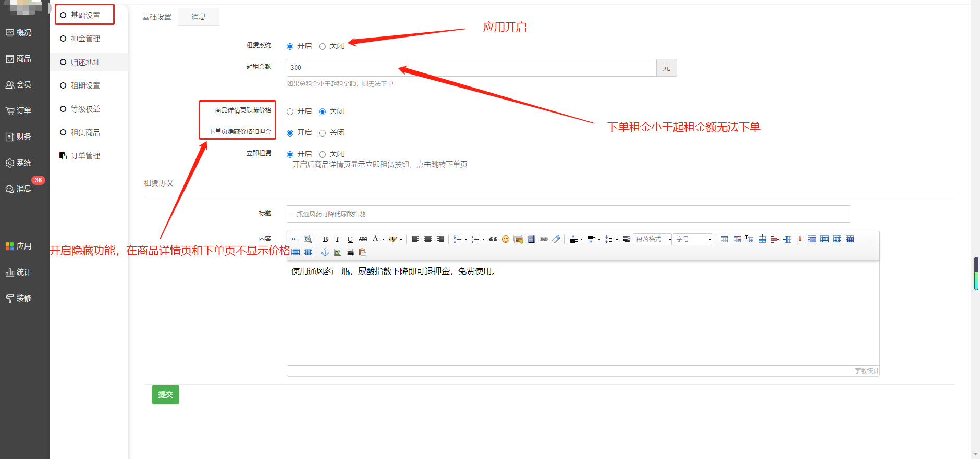Click the green 提交 submit button
The height and width of the screenshot is (459, 980).
click(166, 394)
